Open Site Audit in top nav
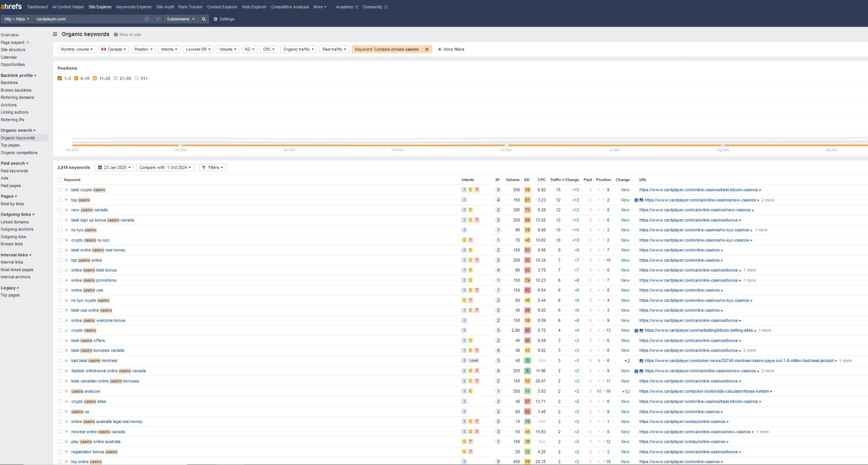The image size is (868, 465). [x=165, y=7]
